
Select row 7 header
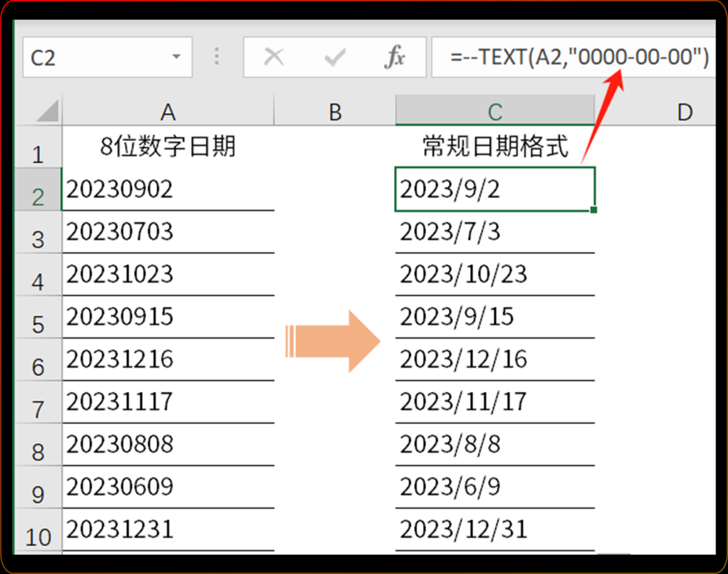pos(38,403)
